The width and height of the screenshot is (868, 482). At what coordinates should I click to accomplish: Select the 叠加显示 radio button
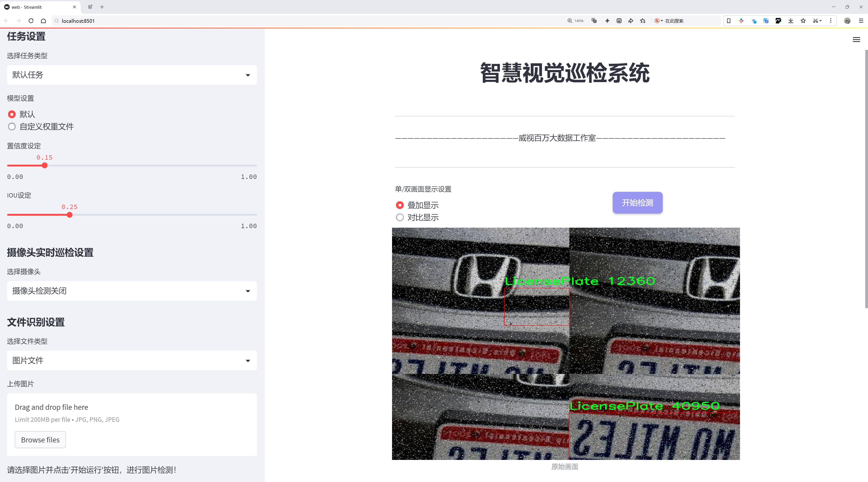coord(400,205)
